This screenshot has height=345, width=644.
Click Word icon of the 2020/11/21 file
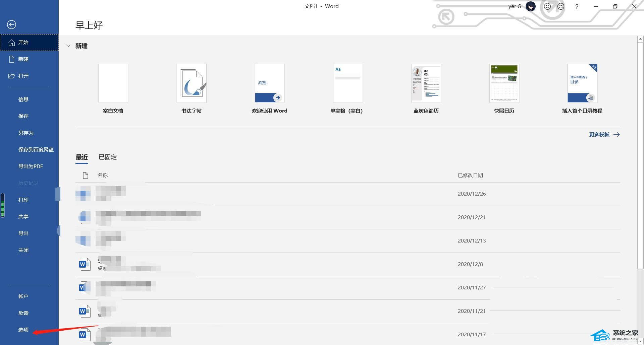(x=85, y=311)
